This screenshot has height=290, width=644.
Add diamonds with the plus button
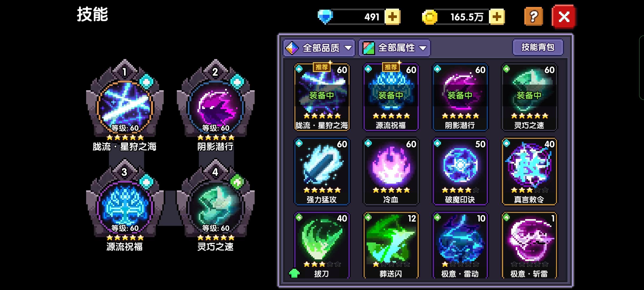(392, 17)
